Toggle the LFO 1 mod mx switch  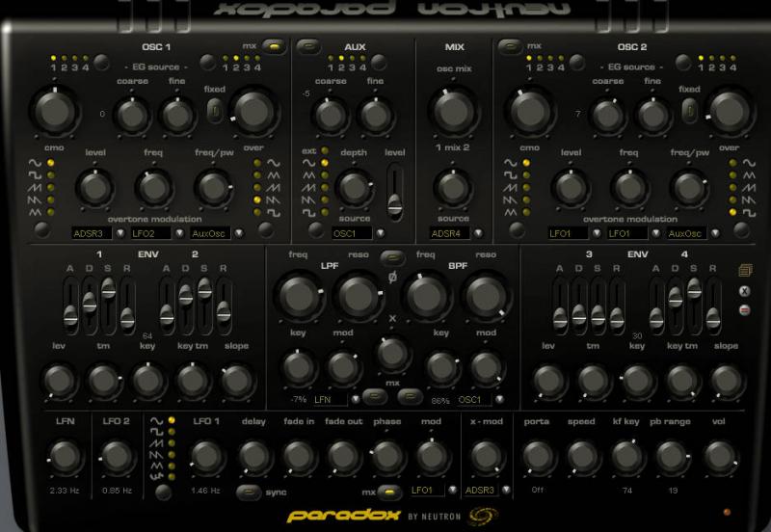tap(390, 492)
